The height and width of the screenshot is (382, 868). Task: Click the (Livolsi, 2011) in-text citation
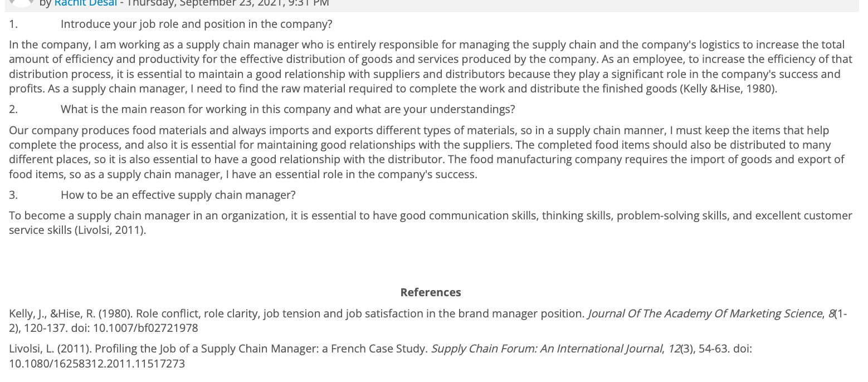(x=110, y=230)
